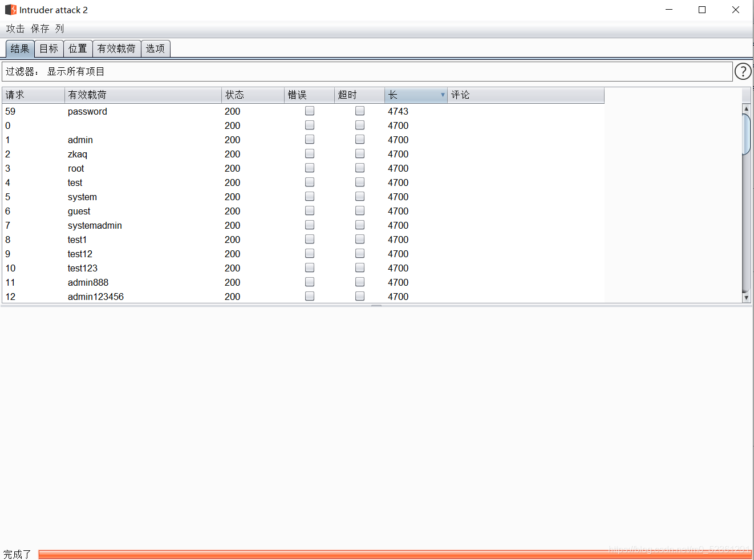Image resolution: width=754 pixels, height=560 pixels.
Task: Open the 攻击 menu
Action: [x=15, y=29]
